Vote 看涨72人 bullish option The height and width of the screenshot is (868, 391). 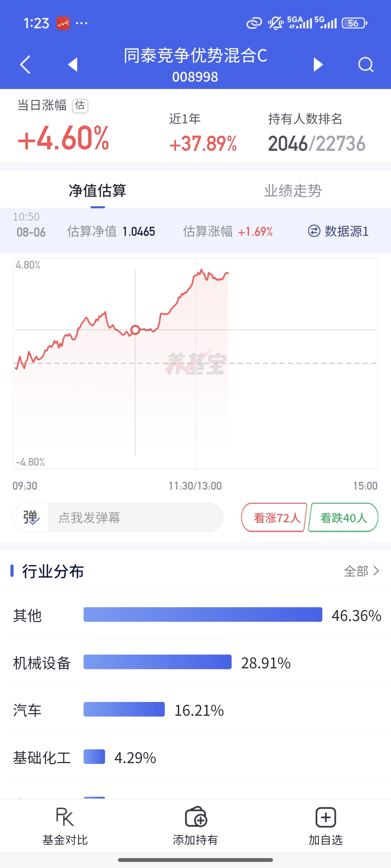274,518
